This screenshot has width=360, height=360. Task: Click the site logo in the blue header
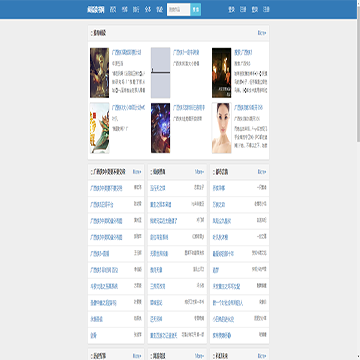point(95,10)
